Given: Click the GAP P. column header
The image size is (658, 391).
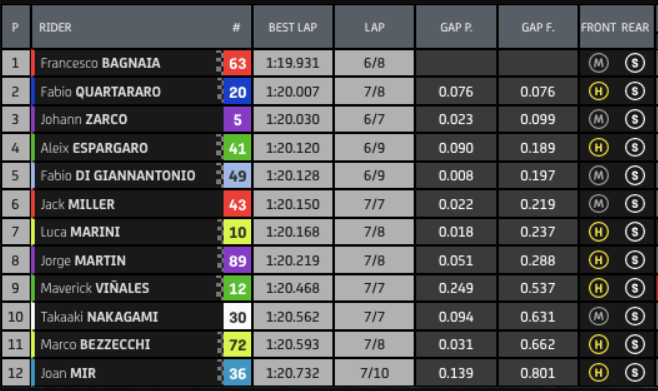Looking at the screenshot, I should coord(456,27).
